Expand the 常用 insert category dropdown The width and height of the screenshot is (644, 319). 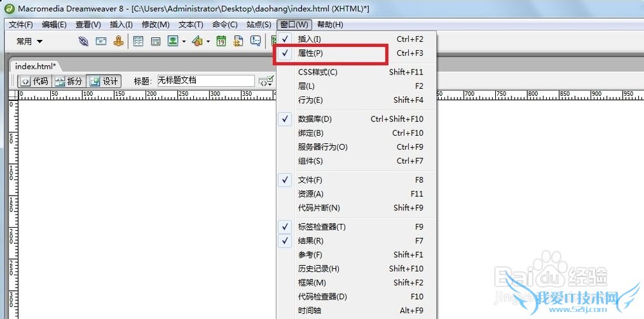[x=29, y=41]
